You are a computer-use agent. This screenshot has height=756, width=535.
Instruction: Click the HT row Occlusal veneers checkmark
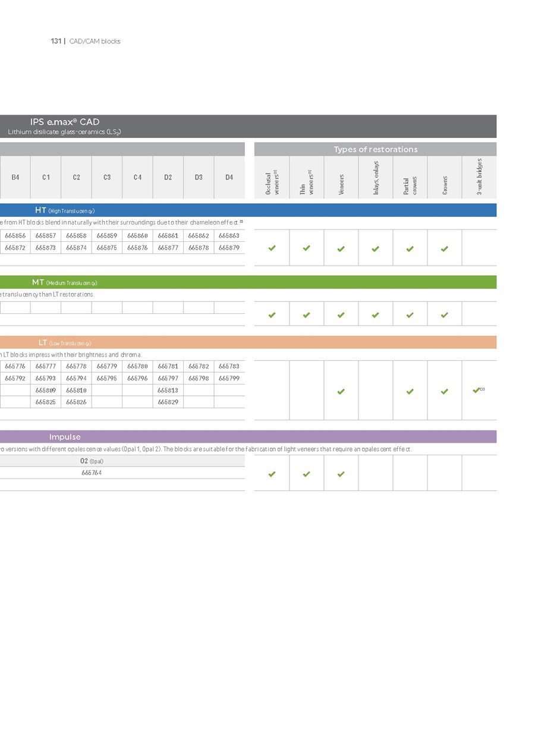pos(272,248)
